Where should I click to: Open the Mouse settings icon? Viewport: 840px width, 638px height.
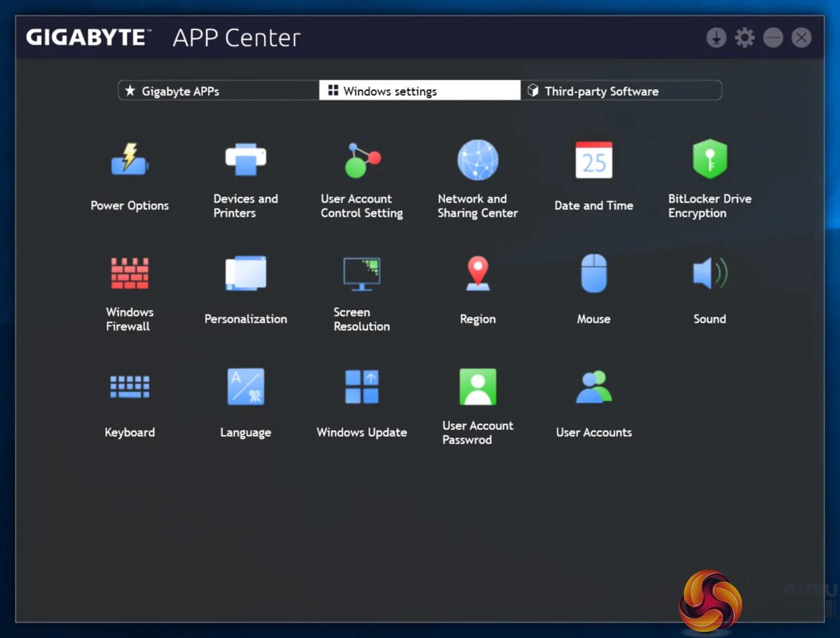tap(594, 273)
